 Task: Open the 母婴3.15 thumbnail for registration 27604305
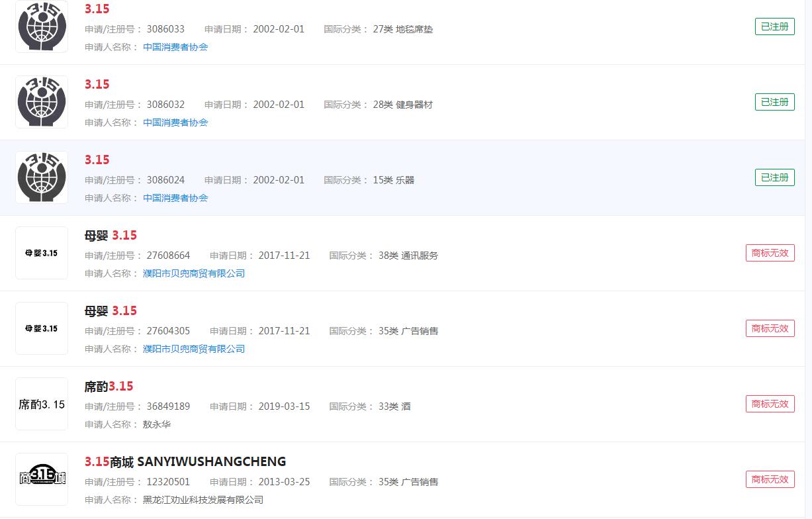42,328
